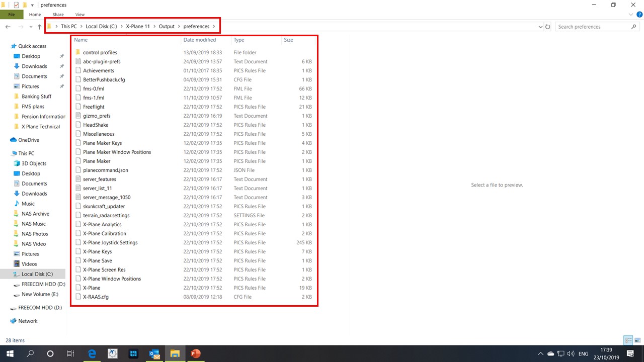The image size is (644, 362).
Task: Select the abc-plugin-prefs file icon
Action: click(78, 61)
